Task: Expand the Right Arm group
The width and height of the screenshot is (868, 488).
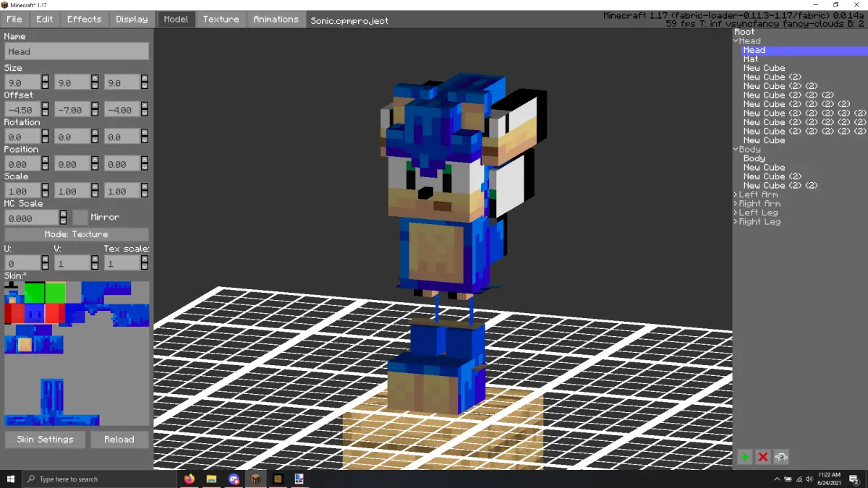Action: pyautogui.click(x=736, y=204)
